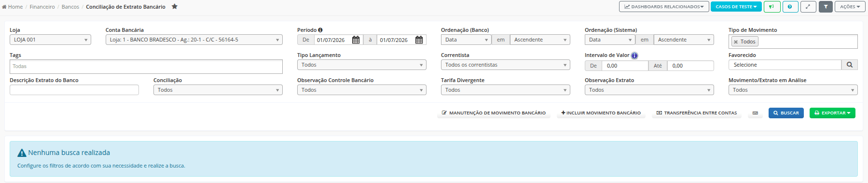Open the Conciliação dropdown
The height and width of the screenshot is (183, 868).
[218, 90]
